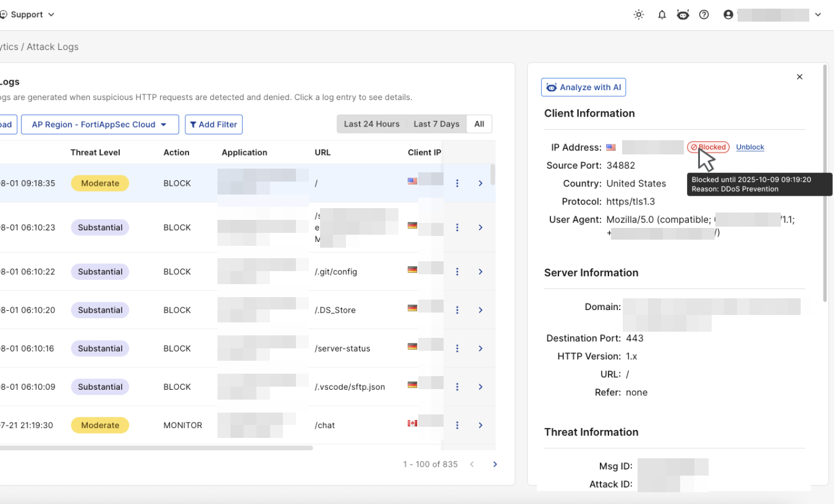Open the AI assistant icon in header
Image resolution: width=834 pixels, height=504 pixels.
pos(683,15)
